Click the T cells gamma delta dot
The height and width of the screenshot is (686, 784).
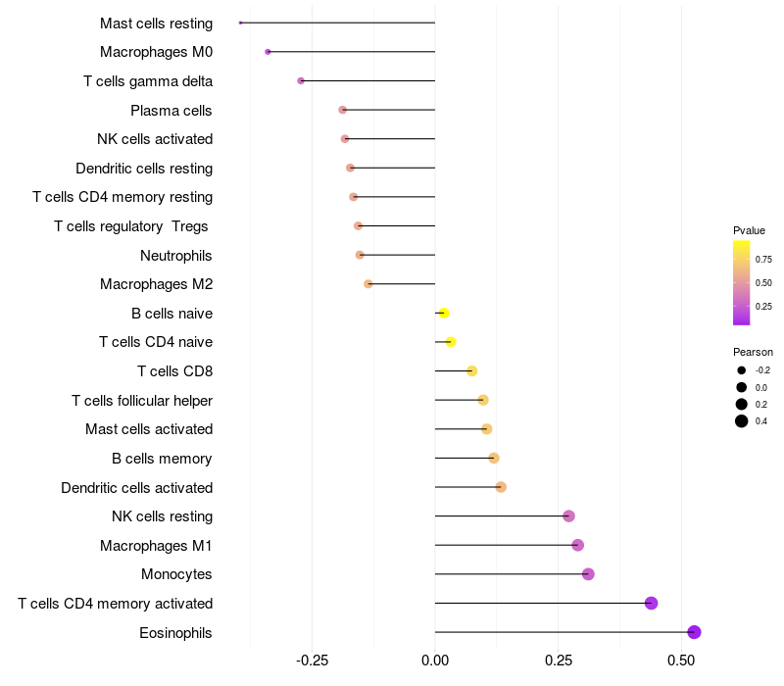click(301, 80)
